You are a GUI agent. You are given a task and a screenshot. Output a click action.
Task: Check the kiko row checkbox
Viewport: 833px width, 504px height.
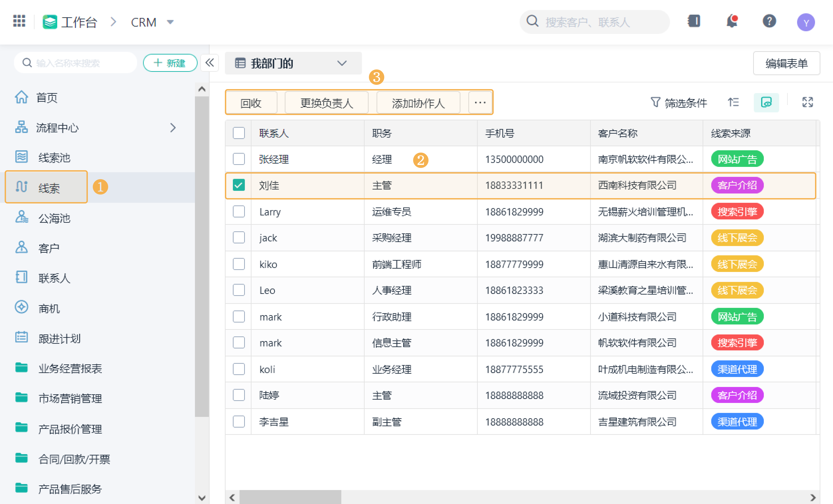click(x=239, y=264)
